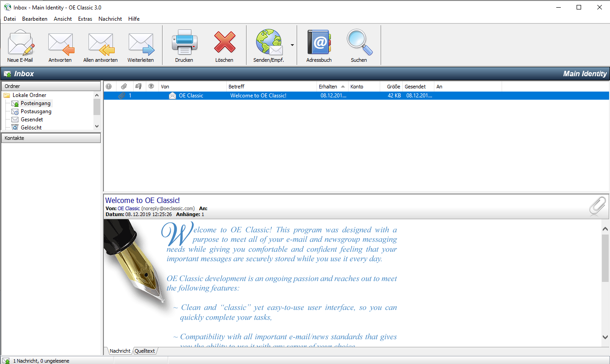Sort messages by An column
Image resolution: width=610 pixels, height=364 pixels.
[x=468, y=87]
